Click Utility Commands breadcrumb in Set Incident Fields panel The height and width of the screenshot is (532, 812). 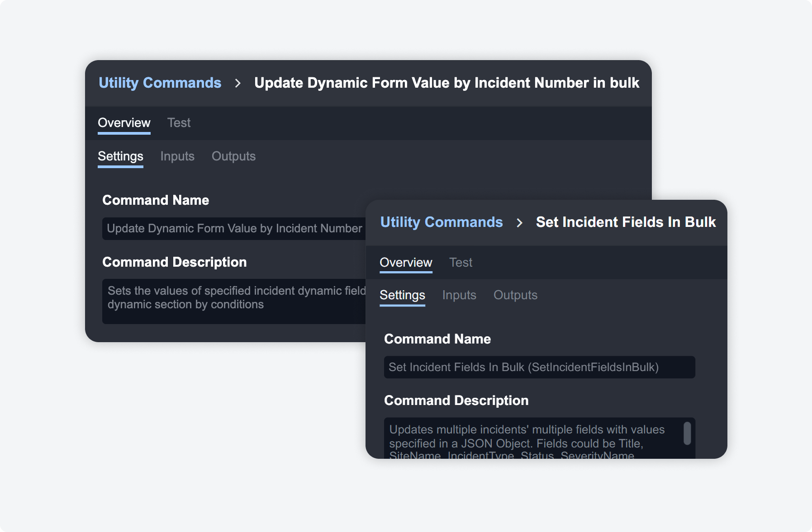click(x=441, y=222)
